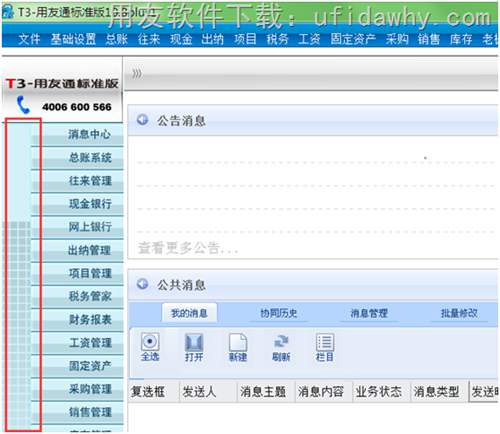
Task: Open the 税务 menu
Action: [x=277, y=39]
